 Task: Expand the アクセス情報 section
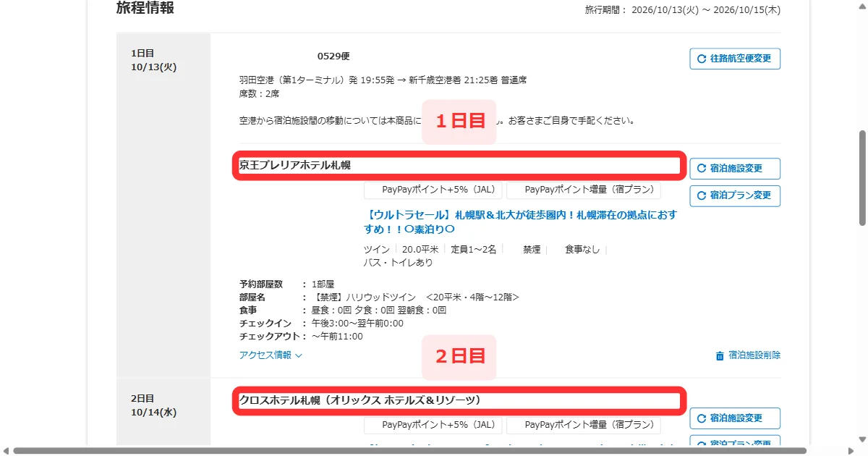point(271,355)
